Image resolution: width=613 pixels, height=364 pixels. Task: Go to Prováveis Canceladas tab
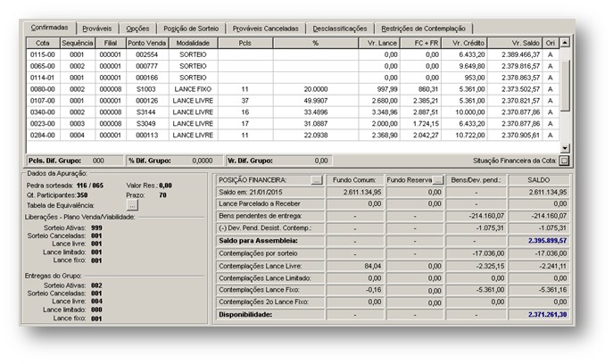265,29
